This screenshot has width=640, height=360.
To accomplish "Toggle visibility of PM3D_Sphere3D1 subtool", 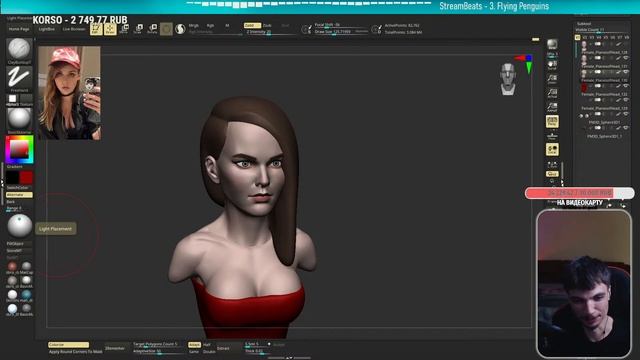I will (x=626, y=114).
